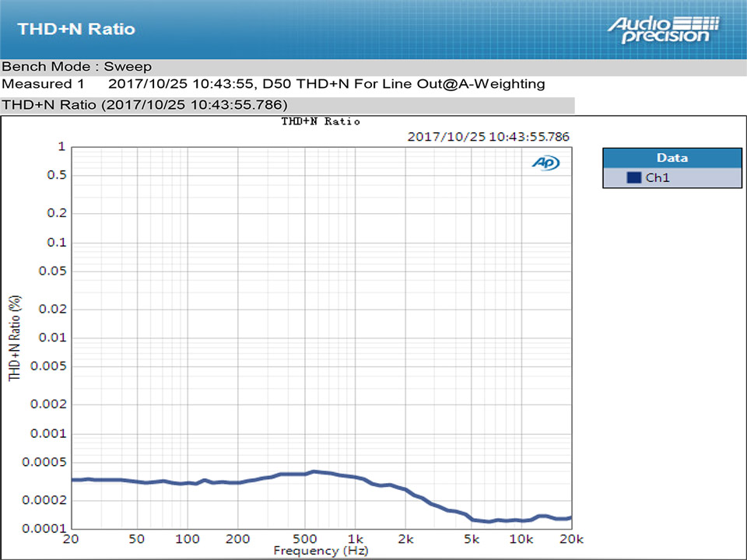This screenshot has width=747, height=560.
Task: Click the THD+N Ratio graph title
Action: pyautogui.click(x=320, y=121)
